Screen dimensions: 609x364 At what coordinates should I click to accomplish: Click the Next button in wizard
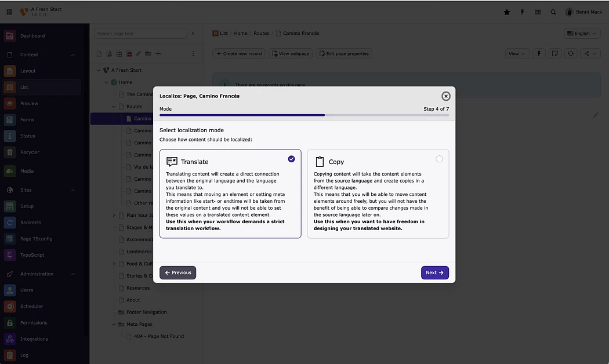(434, 272)
